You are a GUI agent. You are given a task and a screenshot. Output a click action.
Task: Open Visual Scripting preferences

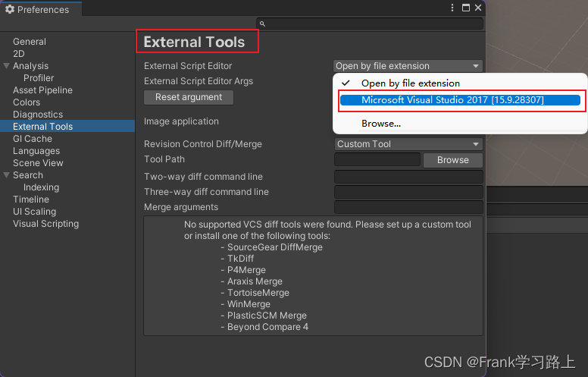pos(46,224)
